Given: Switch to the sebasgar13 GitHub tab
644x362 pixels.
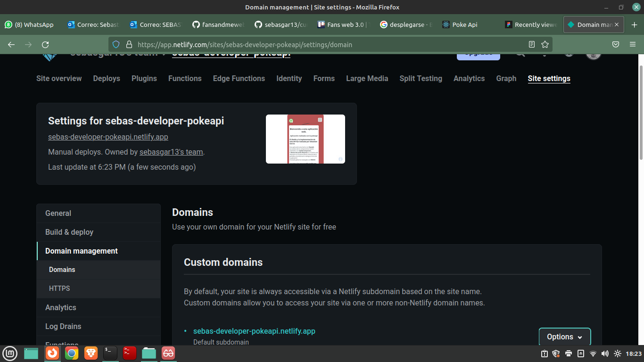Looking at the screenshot, I should [x=281, y=25].
